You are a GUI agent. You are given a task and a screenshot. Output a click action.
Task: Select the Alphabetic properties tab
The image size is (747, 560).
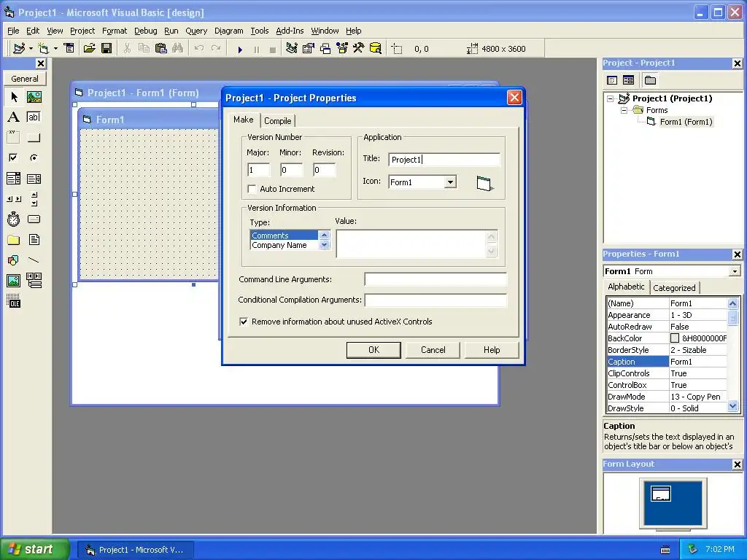point(626,287)
